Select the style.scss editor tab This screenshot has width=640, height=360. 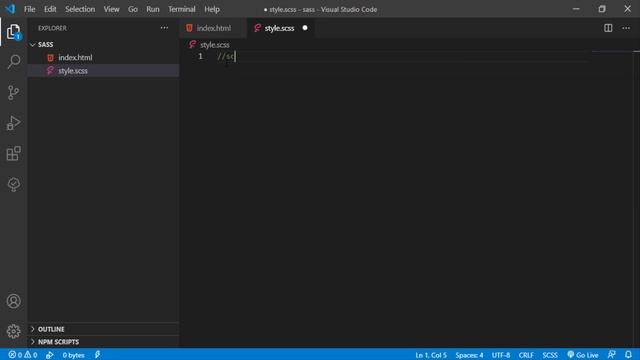coord(280,28)
